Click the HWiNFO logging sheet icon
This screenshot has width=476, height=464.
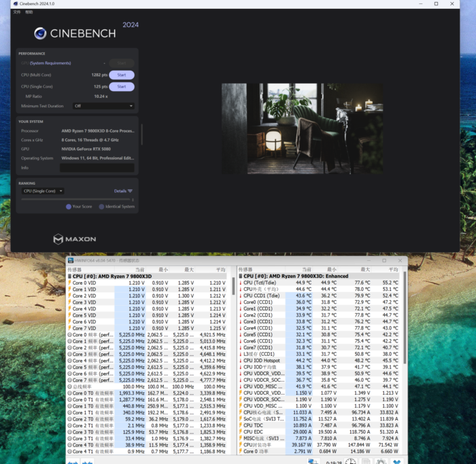(x=366, y=461)
